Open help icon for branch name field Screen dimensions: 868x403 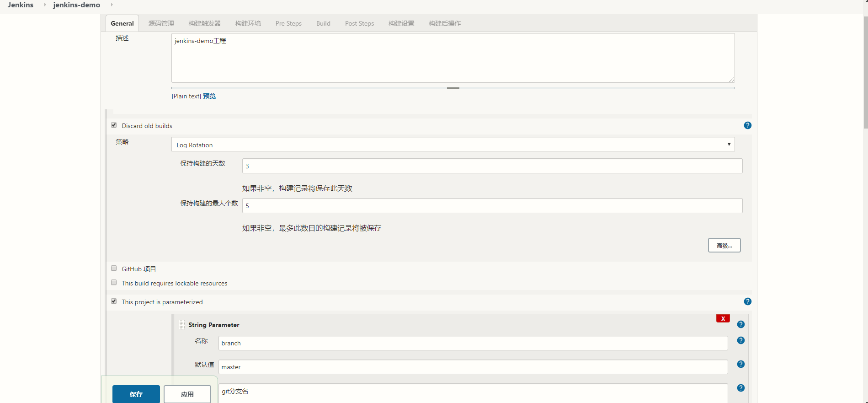click(x=741, y=340)
